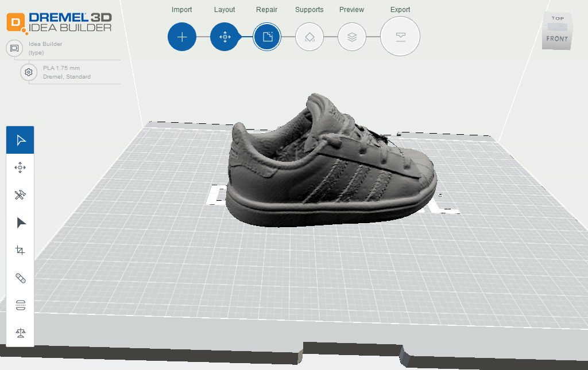Switch to the Repair stage
Image resolution: width=588 pixels, height=370 pixels.
pyautogui.click(x=267, y=36)
